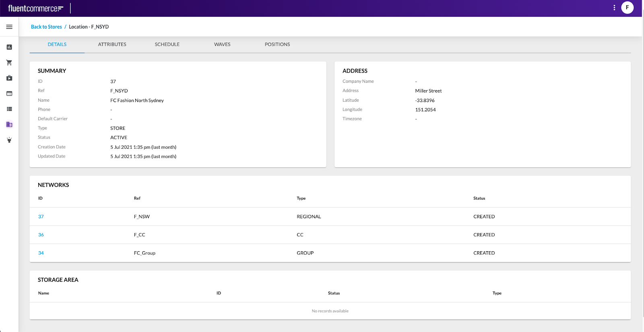The image size is (644, 332).
Task: Select the Details tab
Action: [57, 45]
